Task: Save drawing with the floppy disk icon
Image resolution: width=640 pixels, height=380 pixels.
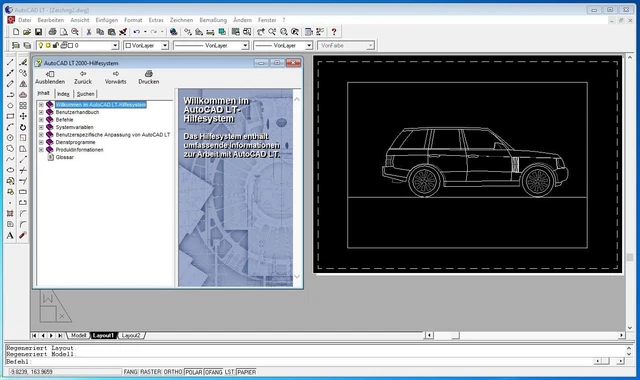Action: [38, 31]
